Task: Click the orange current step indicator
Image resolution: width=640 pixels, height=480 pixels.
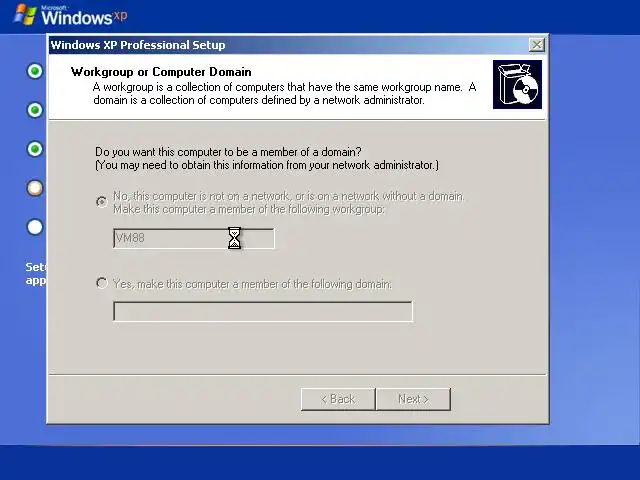Action: 35,188
